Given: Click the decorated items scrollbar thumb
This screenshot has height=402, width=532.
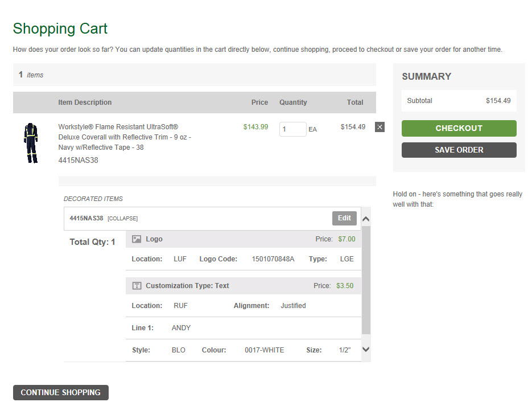Looking at the screenshot, I should (366, 279).
